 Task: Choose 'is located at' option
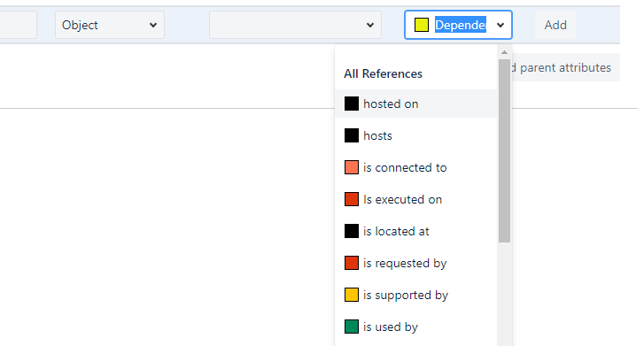(416, 231)
